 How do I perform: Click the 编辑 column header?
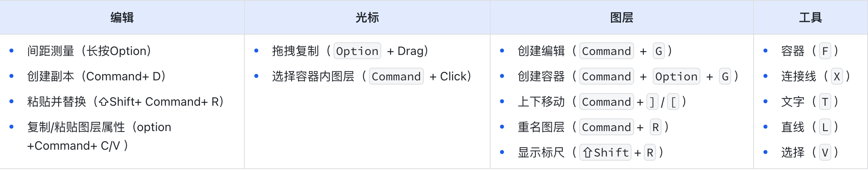[x=122, y=17]
